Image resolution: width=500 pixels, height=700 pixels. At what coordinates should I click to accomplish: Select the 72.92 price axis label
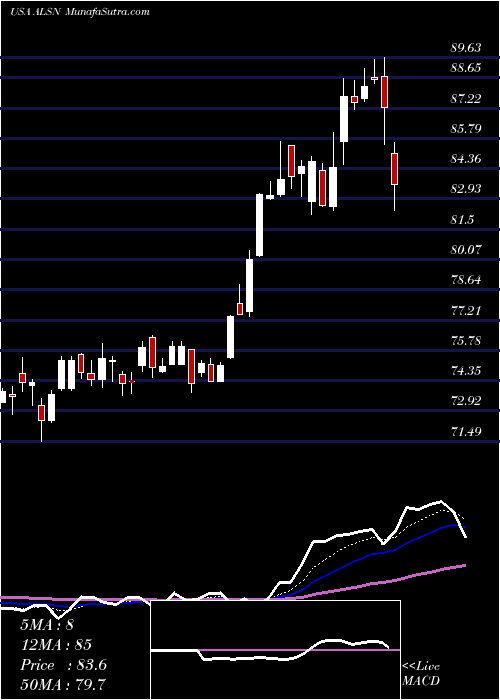[466, 400]
